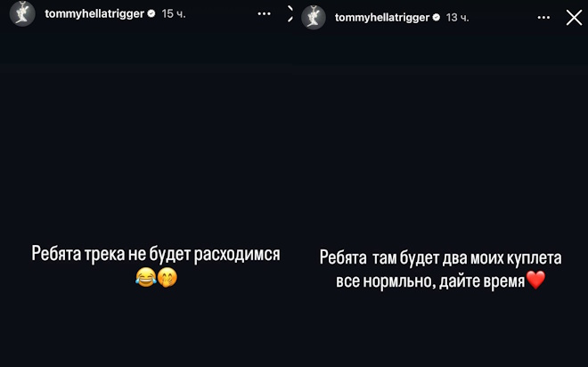
Task: Click the 15 ч. timestamp
Action: point(174,13)
